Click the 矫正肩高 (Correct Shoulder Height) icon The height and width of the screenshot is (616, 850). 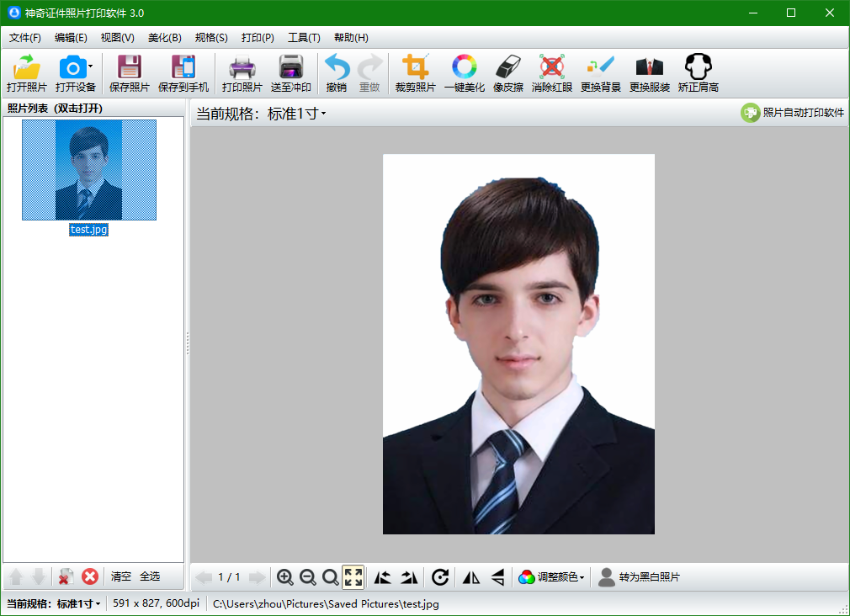pyautogui.click(x=698, y=67)
